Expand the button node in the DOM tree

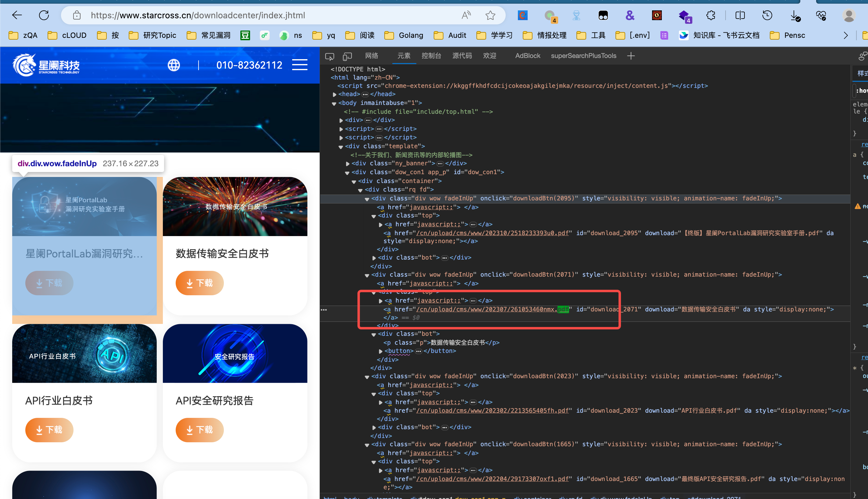point(380,351)
